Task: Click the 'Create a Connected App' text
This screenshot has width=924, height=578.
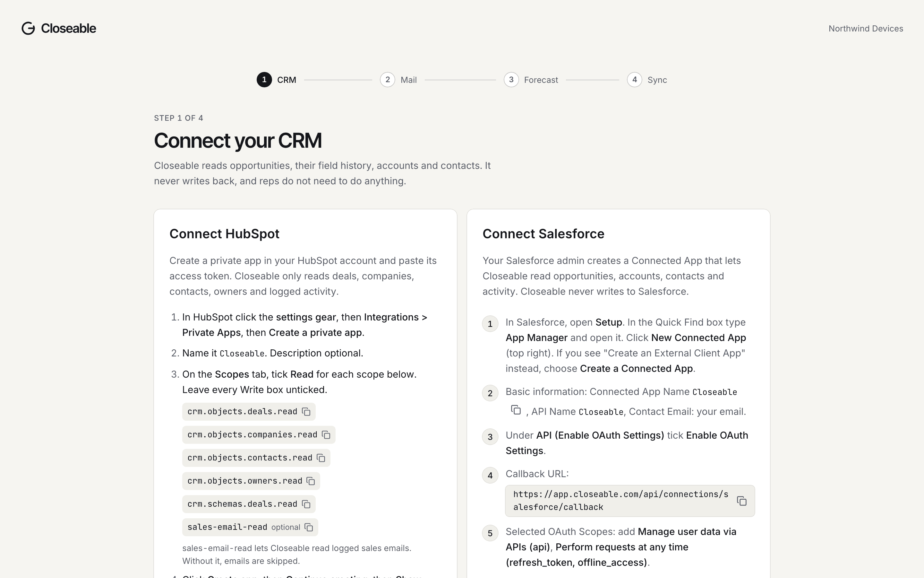Action: (636, 369)
